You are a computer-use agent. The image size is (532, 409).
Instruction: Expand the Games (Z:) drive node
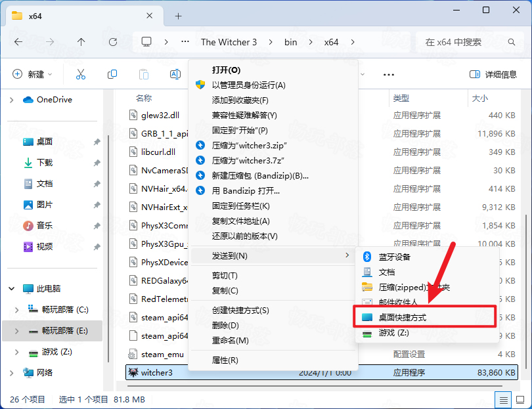pyautogui.click(x=16, y=352)
